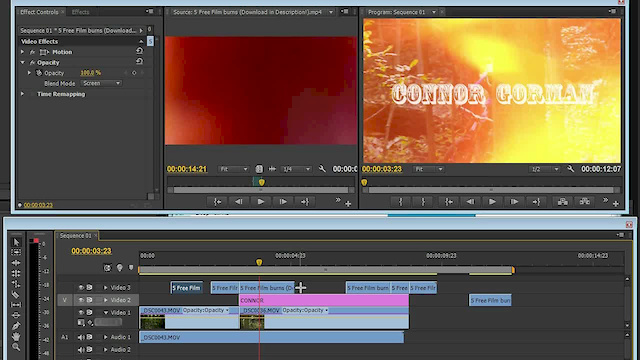Reset the Motion effect
This screenshot has width=640, height=360.
pos(140,51)
